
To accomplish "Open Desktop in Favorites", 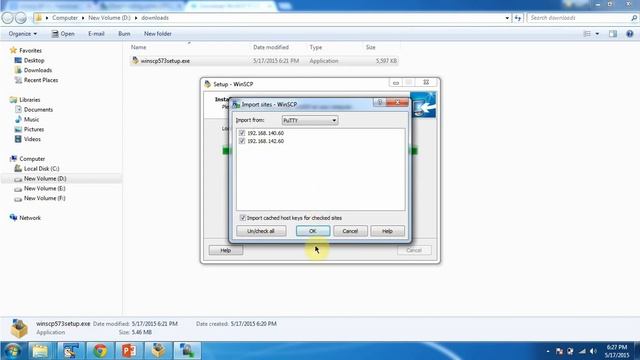I will point(34,60).
